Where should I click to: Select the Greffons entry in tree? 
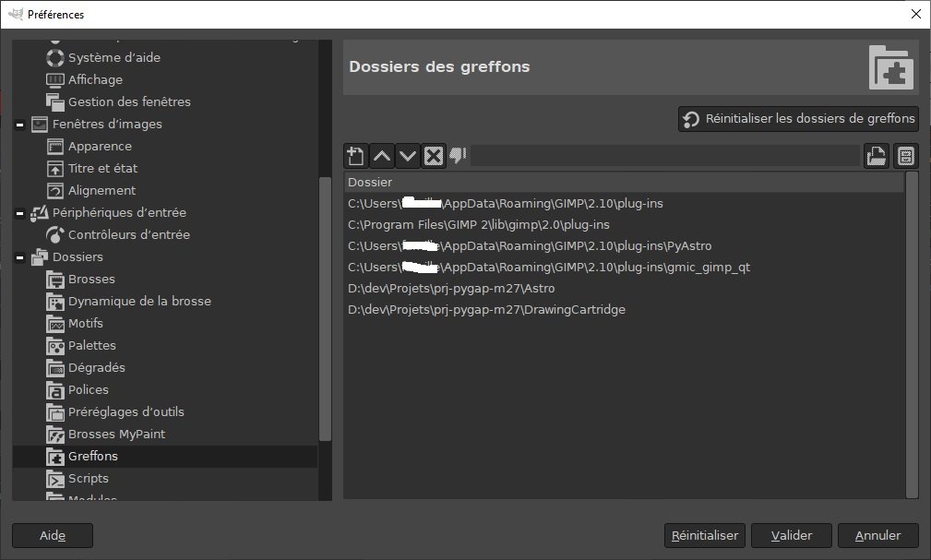[x=165, y=456]
